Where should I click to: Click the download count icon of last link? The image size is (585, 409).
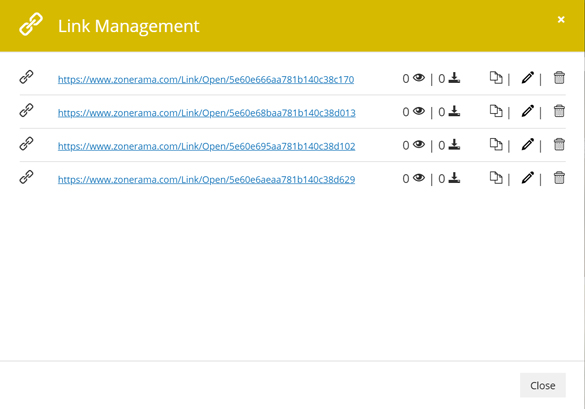454,178
